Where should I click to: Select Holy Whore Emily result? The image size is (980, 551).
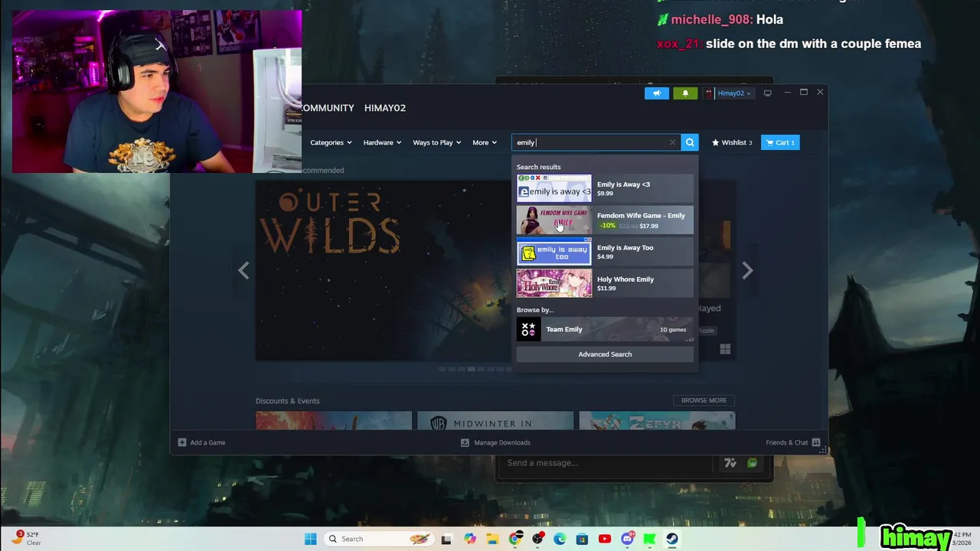pos(605,283)
